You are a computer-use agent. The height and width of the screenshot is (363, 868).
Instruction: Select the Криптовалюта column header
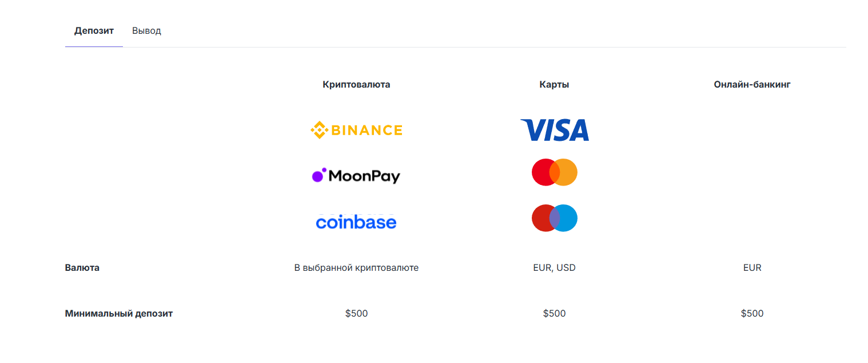(356, 85)
